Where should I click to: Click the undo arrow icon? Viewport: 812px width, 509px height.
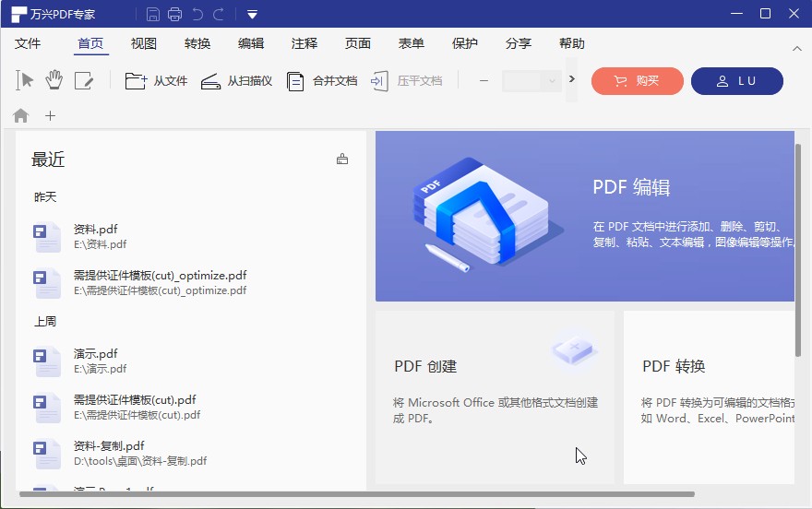tap(197, 14)
